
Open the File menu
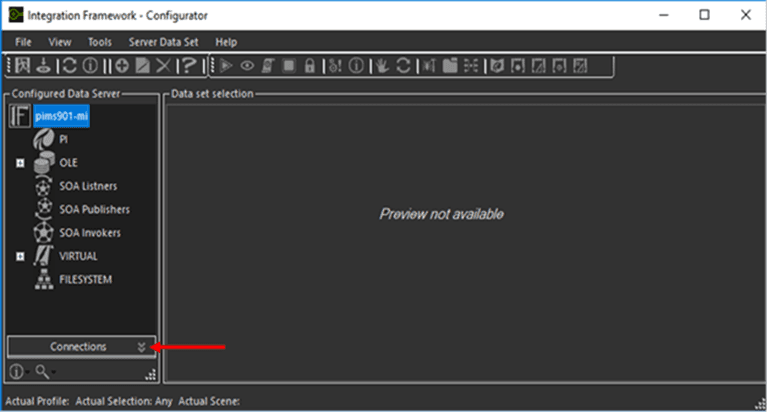(x=23, y=42)
